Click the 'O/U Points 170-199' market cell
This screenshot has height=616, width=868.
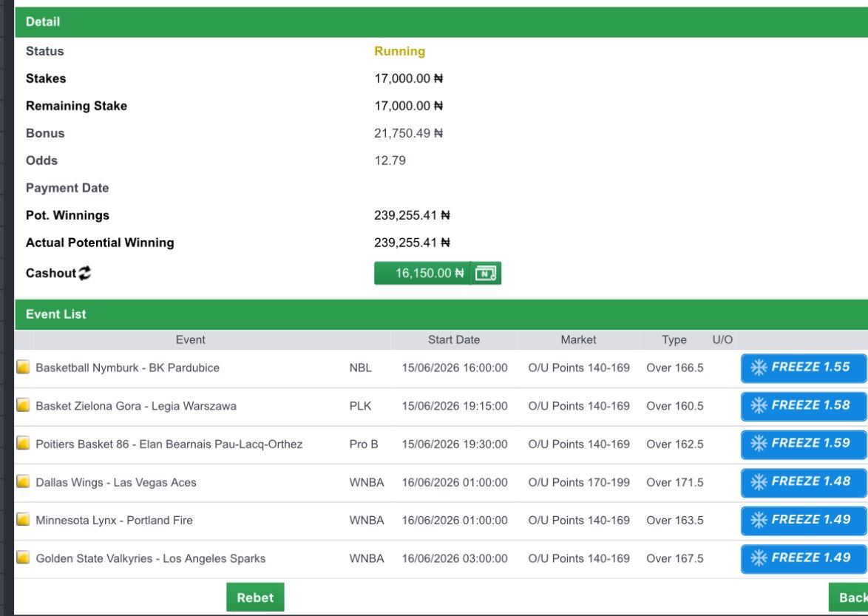click(579, 482)
